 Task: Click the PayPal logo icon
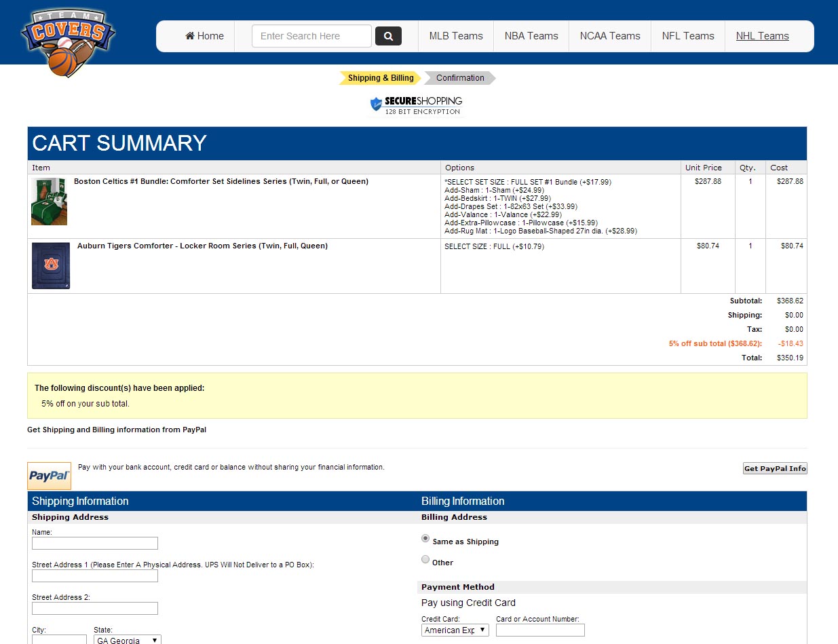pyautogui.click(x=49, y=476)
